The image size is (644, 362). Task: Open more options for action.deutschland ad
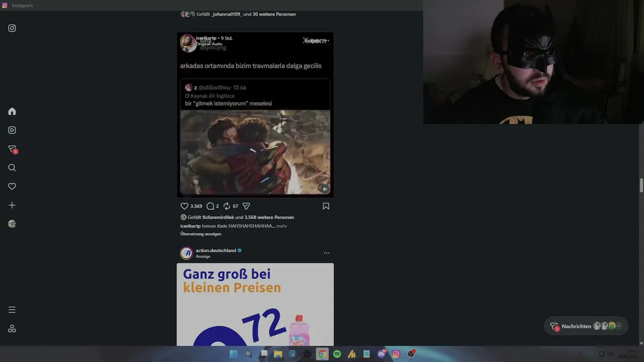tap(327, 253)
